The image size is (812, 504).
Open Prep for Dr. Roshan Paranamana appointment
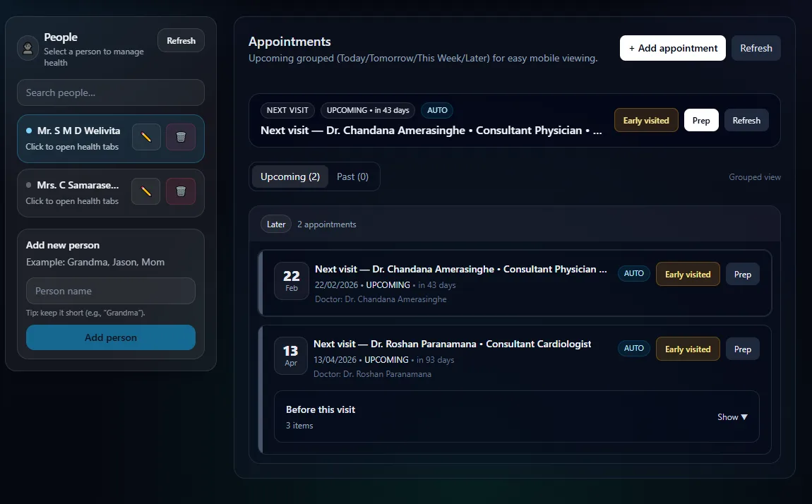tap(742, 349)
